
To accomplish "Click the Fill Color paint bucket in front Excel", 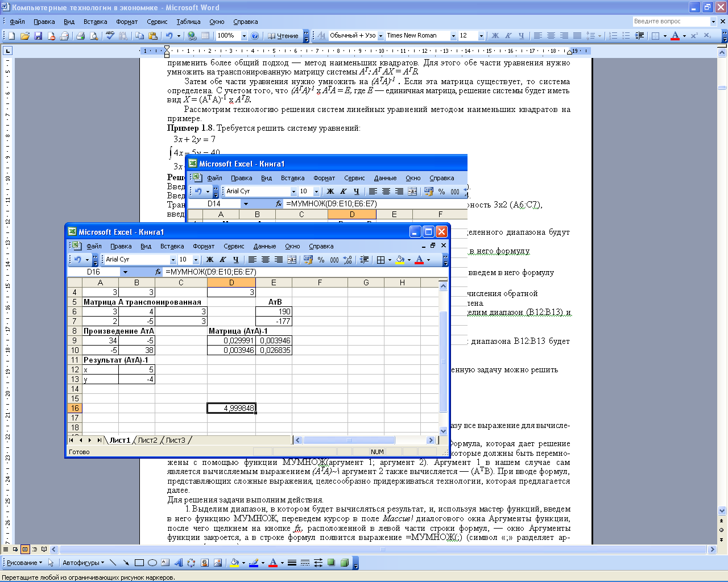I will 400,260.
